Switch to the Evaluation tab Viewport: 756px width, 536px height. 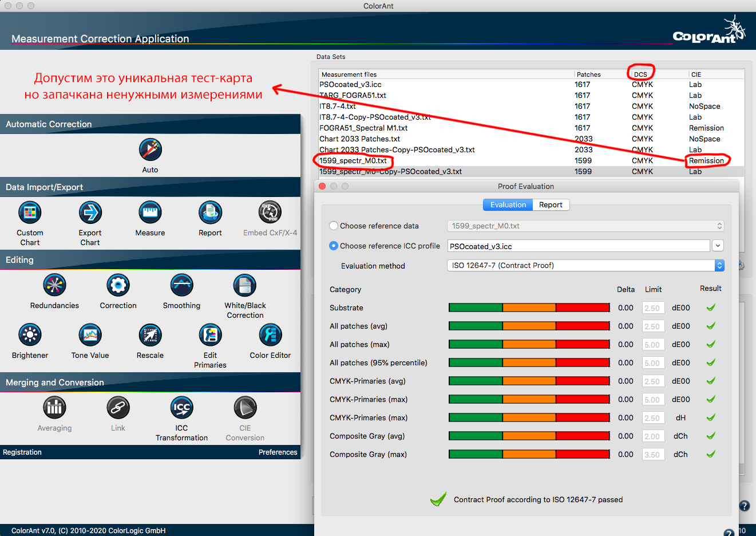pyautogui.click(x=508, y=204)
